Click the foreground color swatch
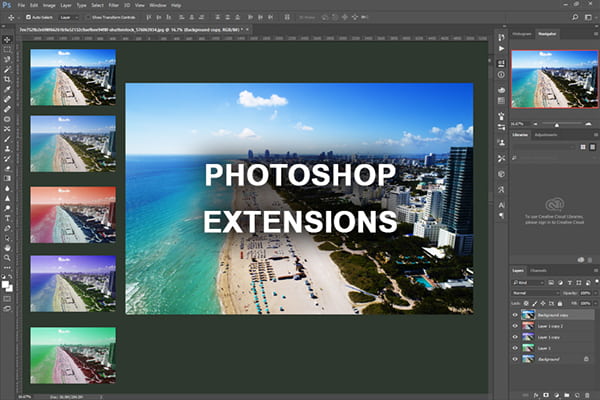Viewport: 600px width, 400px height. pyautogui.click(x=5, y=284)
